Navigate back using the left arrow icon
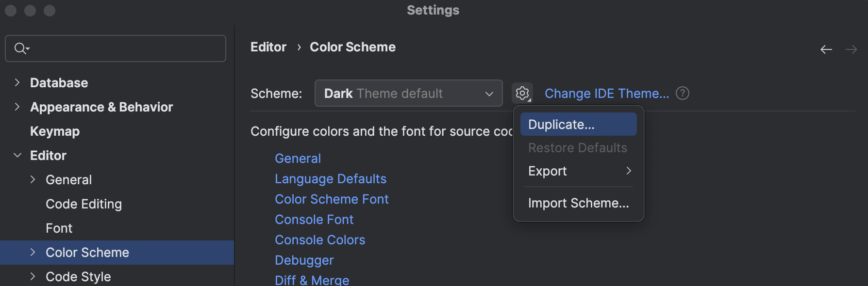 pos(826,49)
